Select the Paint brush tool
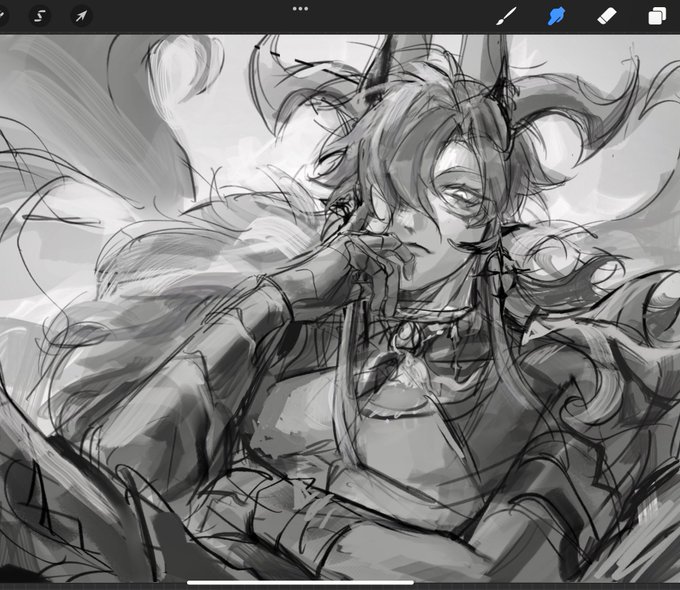Image resolution: width=680 pixels, height=590 pixels. point(506,16)
